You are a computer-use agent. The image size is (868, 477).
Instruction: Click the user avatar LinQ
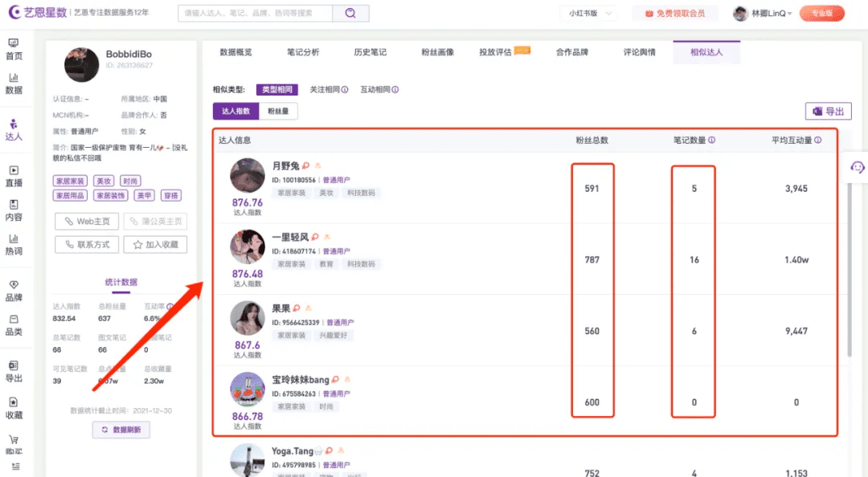pyautogui.click(x=741, y=14)
